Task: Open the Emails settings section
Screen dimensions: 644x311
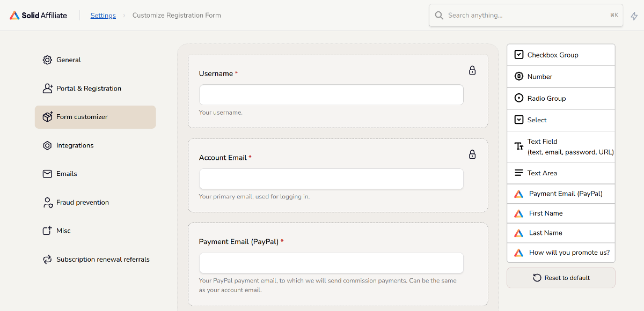Action: (x=67, y=174)
